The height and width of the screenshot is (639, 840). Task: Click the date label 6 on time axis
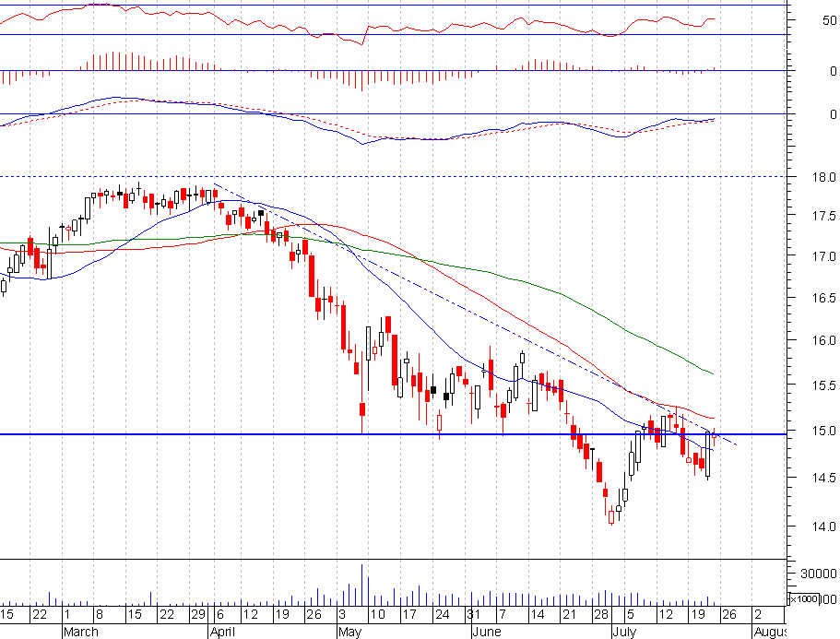pos(220,614)
